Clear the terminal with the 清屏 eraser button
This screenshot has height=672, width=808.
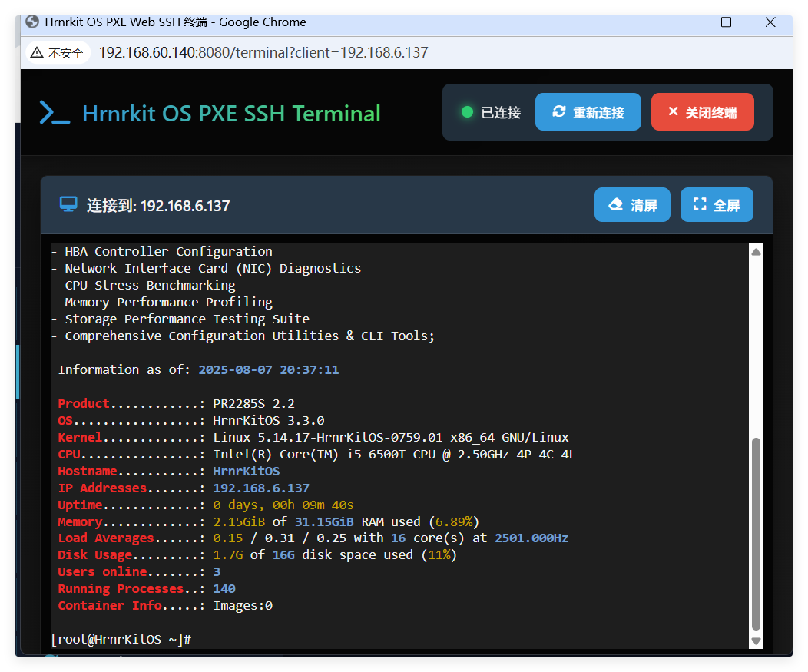[x=632, y=205]
